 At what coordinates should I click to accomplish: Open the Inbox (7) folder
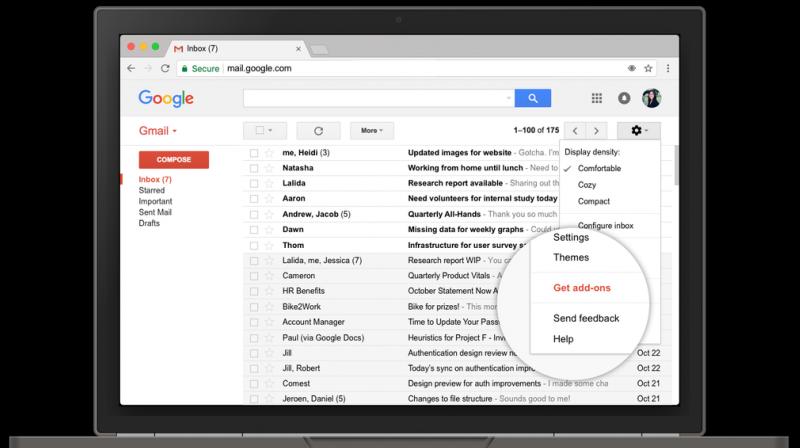point(155,179)
